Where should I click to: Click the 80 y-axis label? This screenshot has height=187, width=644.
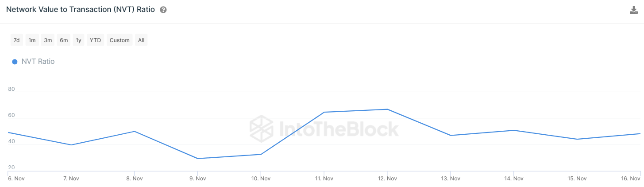[x=12, y=89]
